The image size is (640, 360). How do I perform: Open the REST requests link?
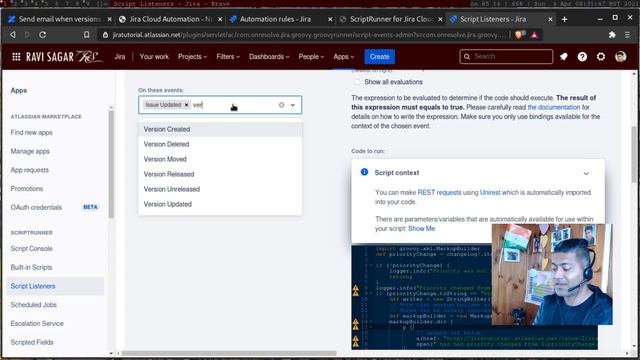(439, 192)
